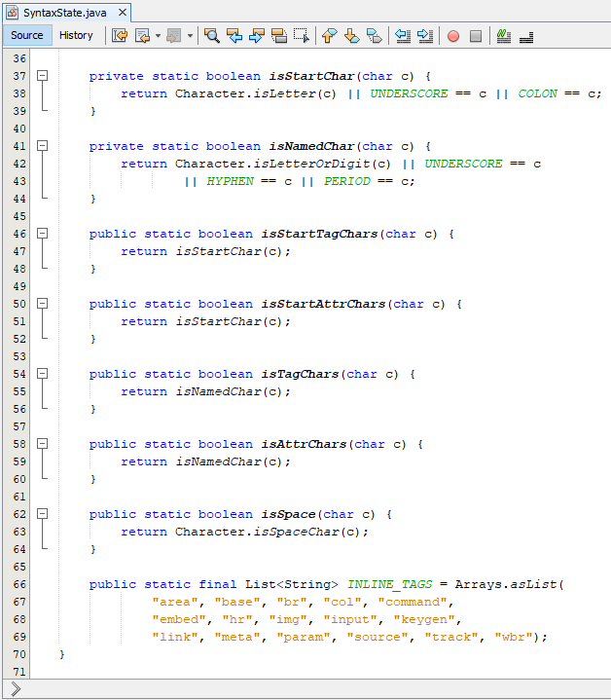This screenshot has width=611, height=700.
Task: Collapse the isTagChars method fold
Action: click(x=42, y=373)
